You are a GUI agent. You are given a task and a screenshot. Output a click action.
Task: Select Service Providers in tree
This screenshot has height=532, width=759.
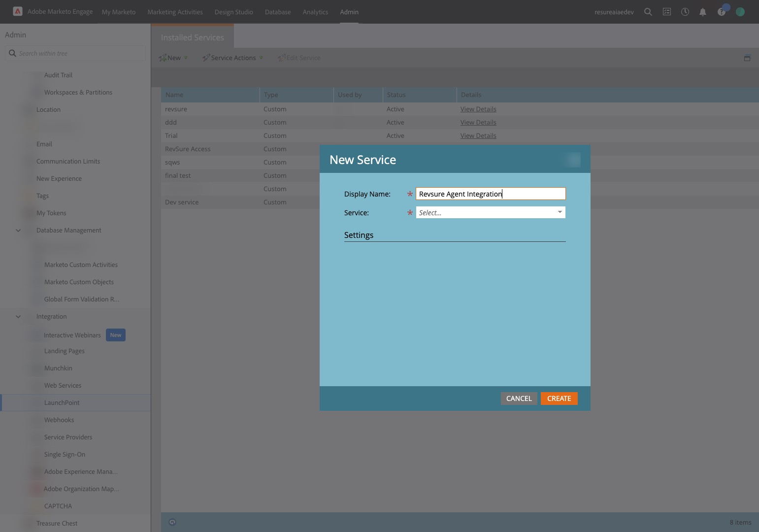[x=68, y=437]
